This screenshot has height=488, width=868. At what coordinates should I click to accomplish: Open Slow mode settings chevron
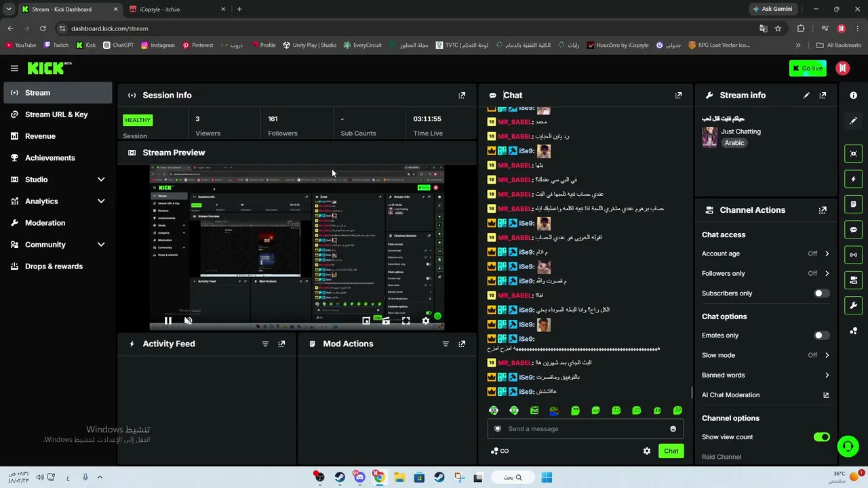[x=827, y=355]
